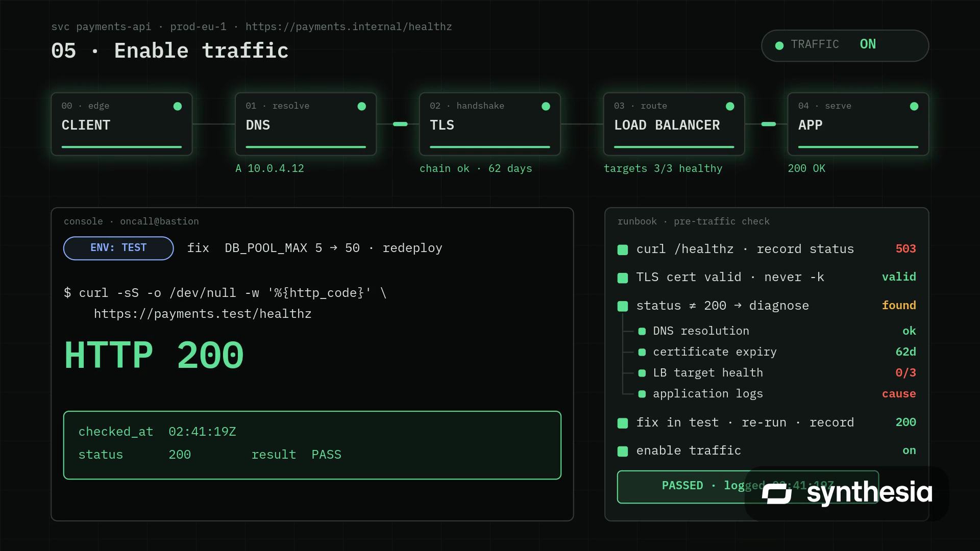Click the green dot beside TRAFFIC

coord(779,46)
